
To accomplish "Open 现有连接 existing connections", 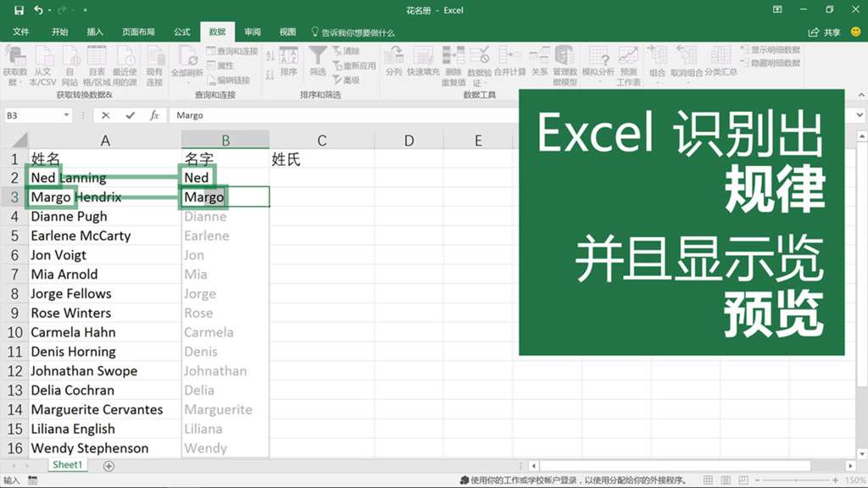I will coord(154,66).
